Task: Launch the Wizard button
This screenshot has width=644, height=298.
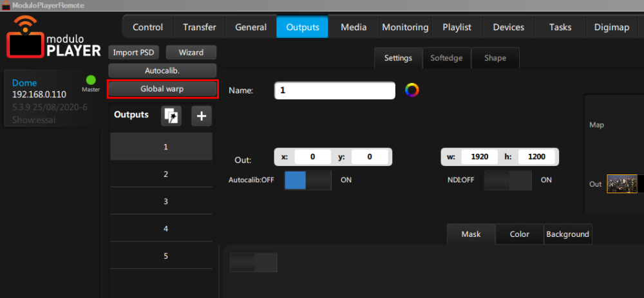Action: point(191,53)
